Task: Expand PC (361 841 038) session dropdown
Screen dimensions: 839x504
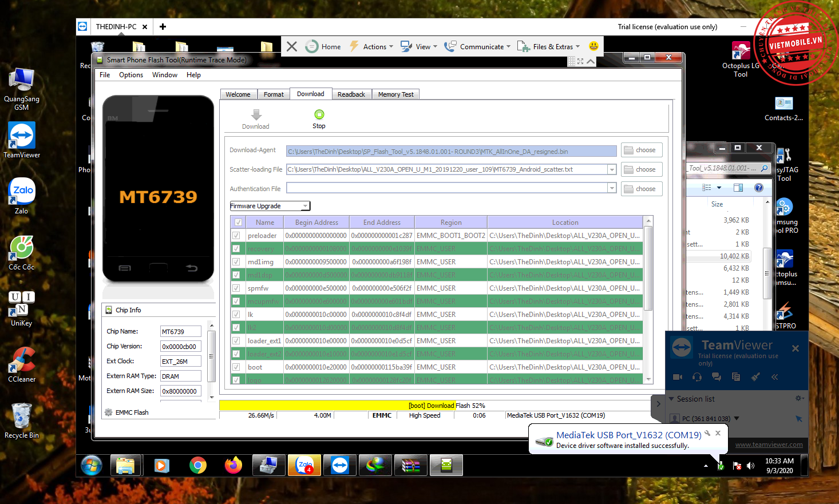Action: click(737, 418)
